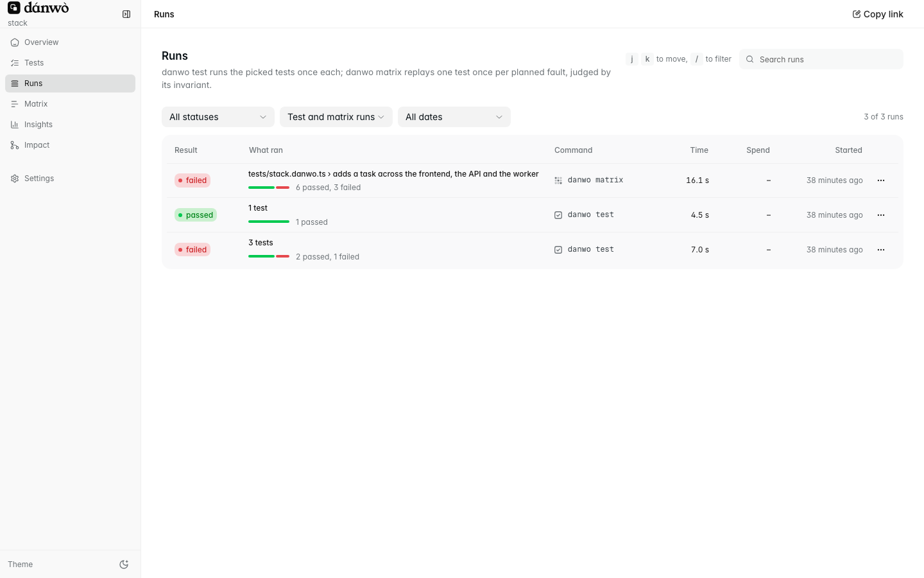Go to Matrix page in sidebar
924x578 pixels.
click(70, 104)
